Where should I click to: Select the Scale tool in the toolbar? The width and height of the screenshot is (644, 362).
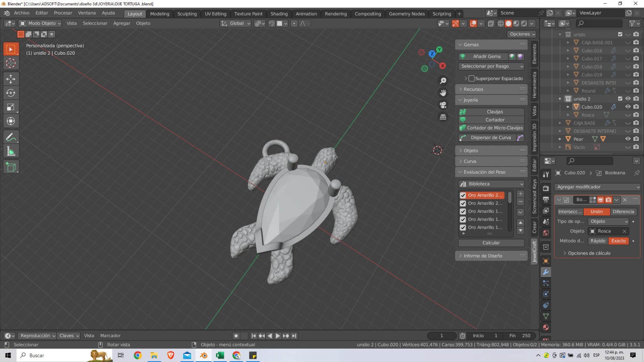[x=11, y=107]
